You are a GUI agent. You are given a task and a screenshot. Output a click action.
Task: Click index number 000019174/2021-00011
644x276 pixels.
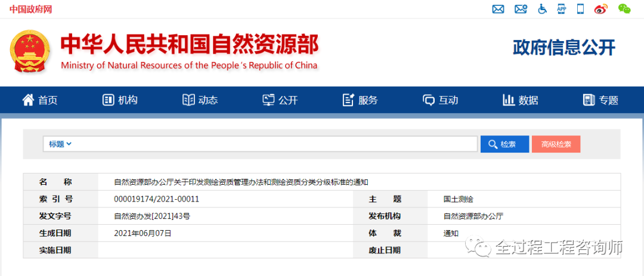point(156,199)
